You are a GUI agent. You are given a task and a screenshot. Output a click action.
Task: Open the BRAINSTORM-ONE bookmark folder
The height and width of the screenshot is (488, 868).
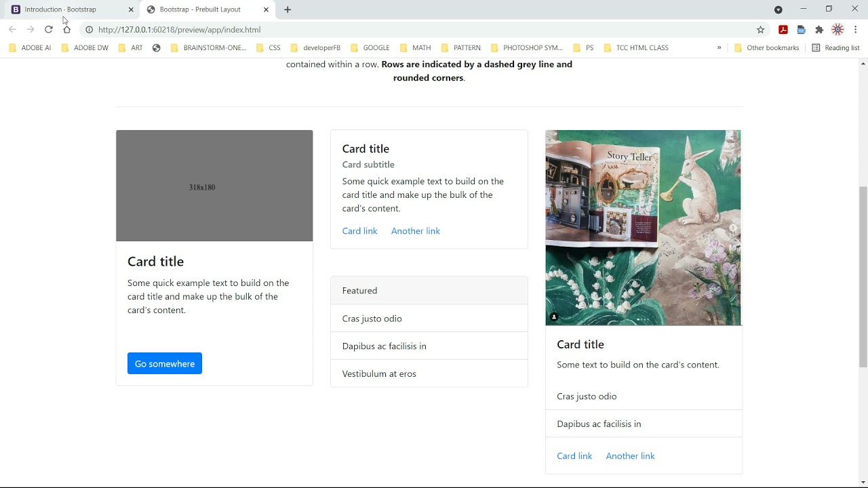[208, 48]
